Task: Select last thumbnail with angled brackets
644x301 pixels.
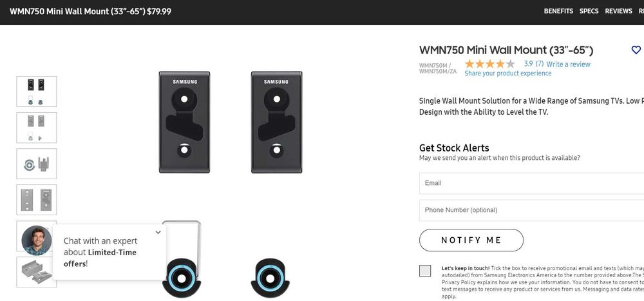Action: coord(37,272)
